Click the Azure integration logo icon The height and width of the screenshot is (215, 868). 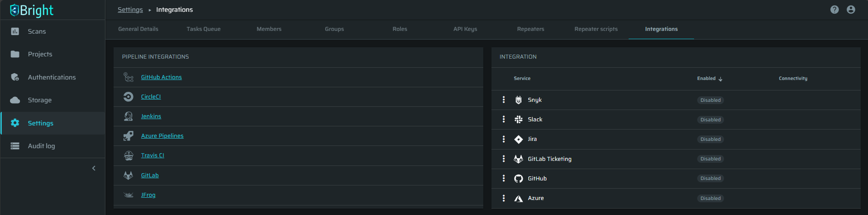pos(518,198)
